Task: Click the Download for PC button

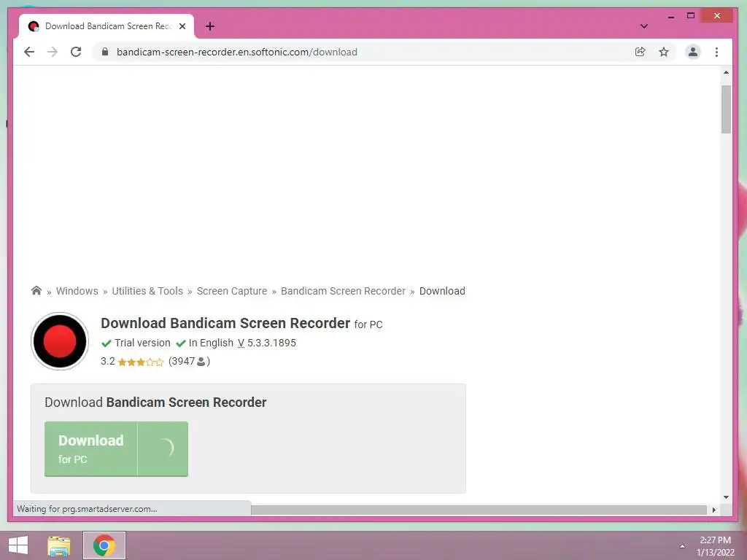Action: [x=116, y=448]
